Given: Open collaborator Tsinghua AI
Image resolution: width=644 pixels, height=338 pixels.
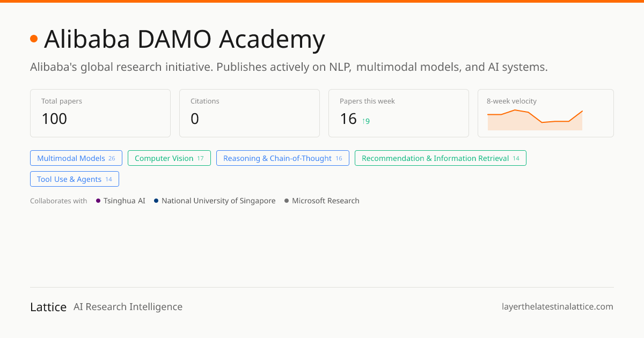Looking at the screenshot, I should click(121, 201).
